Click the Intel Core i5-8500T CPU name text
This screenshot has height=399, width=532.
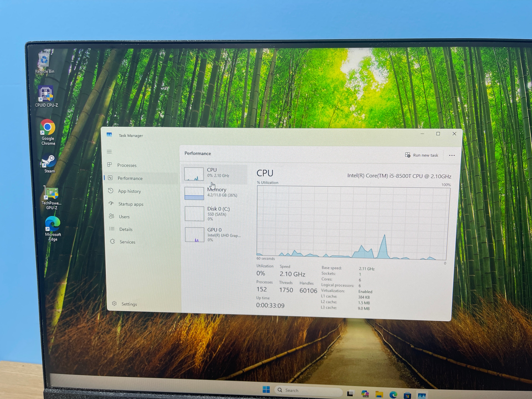pos(399,176)
